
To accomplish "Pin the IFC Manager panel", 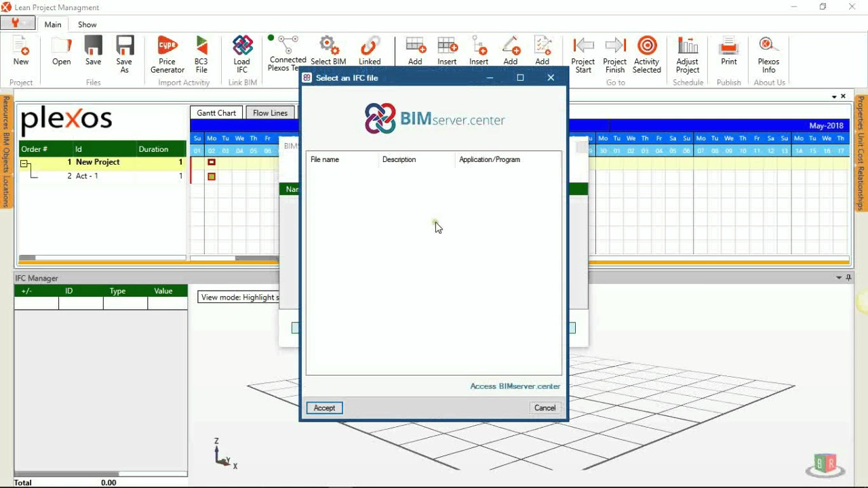I will point(848,278).
